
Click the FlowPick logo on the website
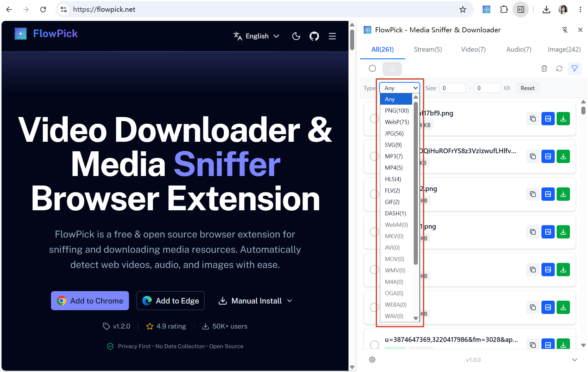(x=46, y=34)
